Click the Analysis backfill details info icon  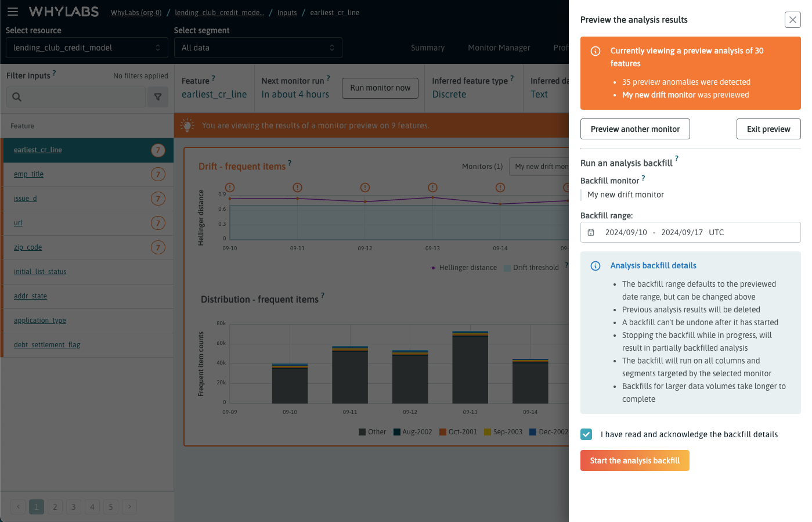pos(596,266)
